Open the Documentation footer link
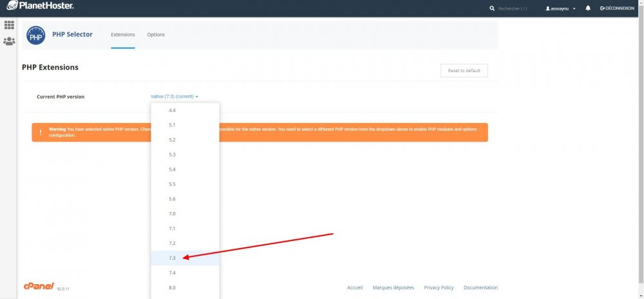Viewport: 644px width, 299px height. pos(480,287)
